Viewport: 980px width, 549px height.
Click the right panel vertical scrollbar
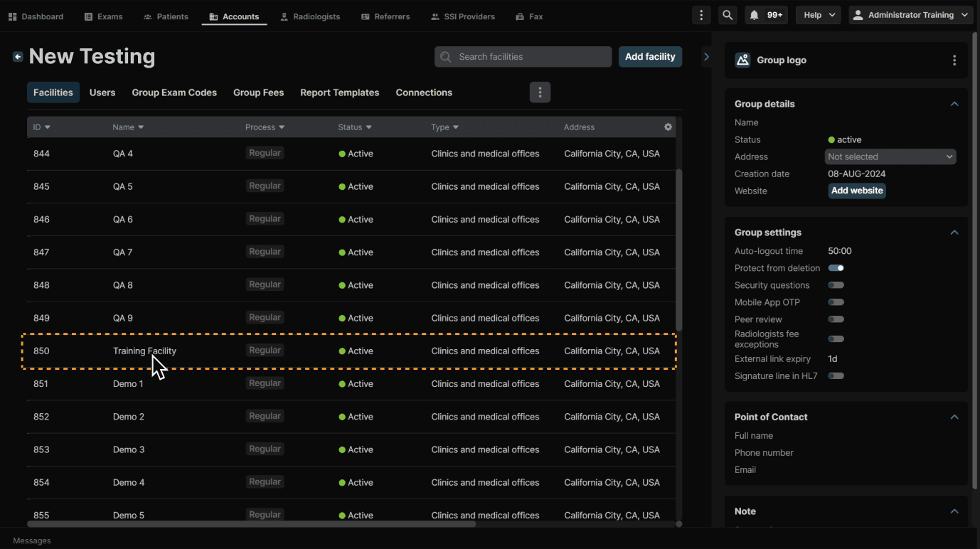pos(975,260)
